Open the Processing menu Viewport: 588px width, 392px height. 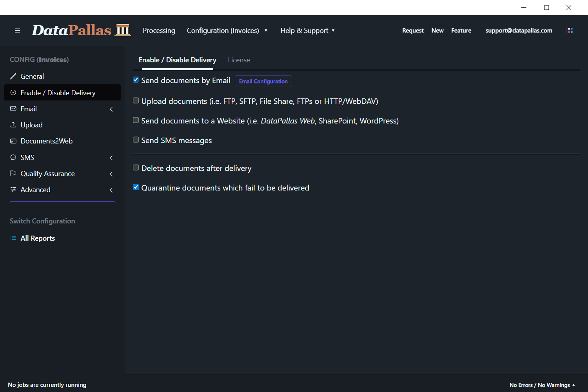pyautogui.click(x=159, y=31)
